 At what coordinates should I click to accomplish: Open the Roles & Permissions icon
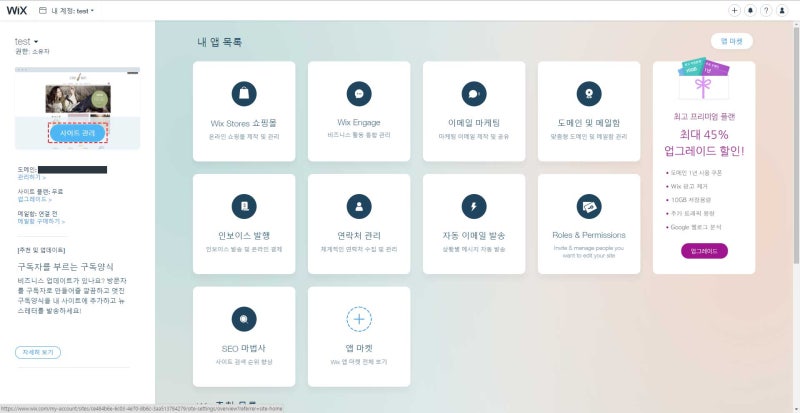click(x=589, y=206)
